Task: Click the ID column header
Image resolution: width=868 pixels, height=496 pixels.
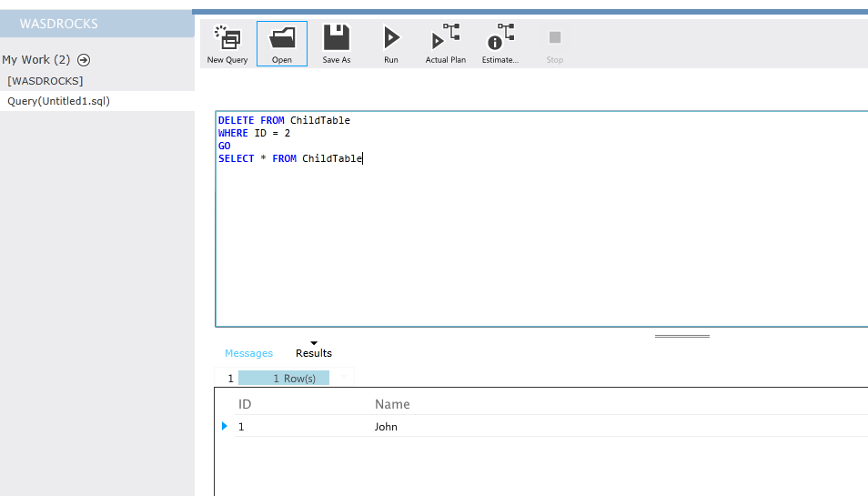Action: (x=245, y=404)
